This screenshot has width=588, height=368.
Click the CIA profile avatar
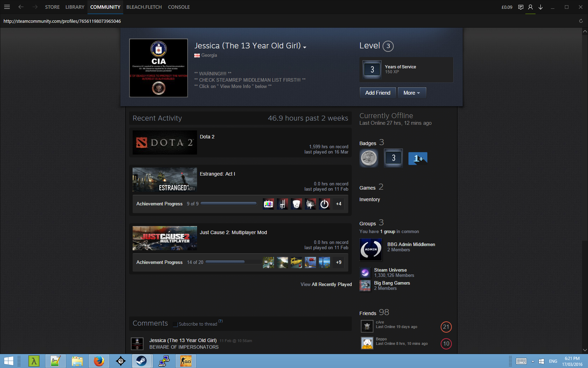tap(159, 68)
